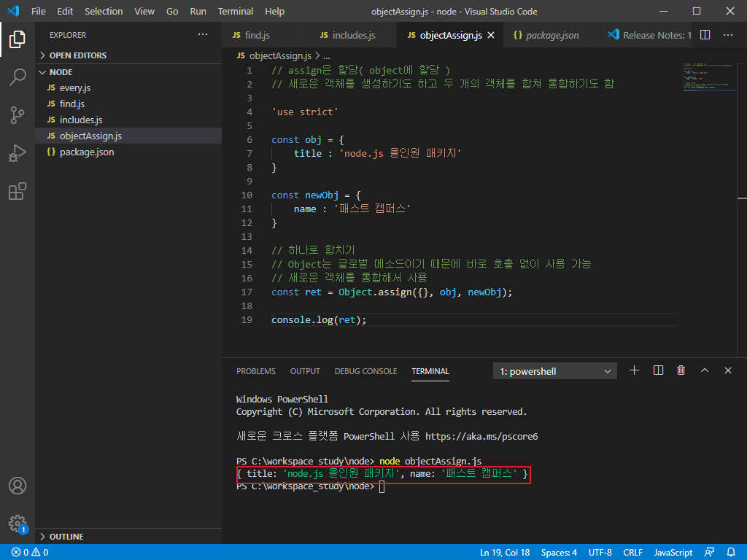Create a new terminal with plus icon
The image size is (747, 560).
pos(634,370)
